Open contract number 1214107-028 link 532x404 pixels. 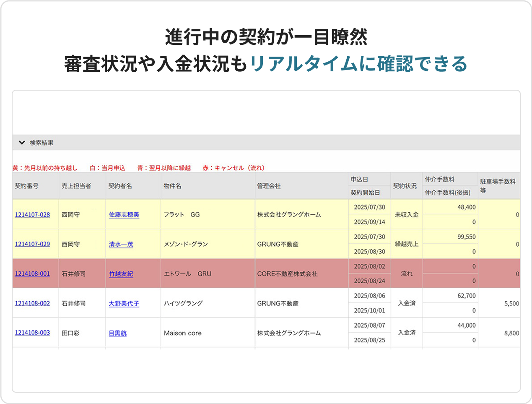(x=32, y=214)
